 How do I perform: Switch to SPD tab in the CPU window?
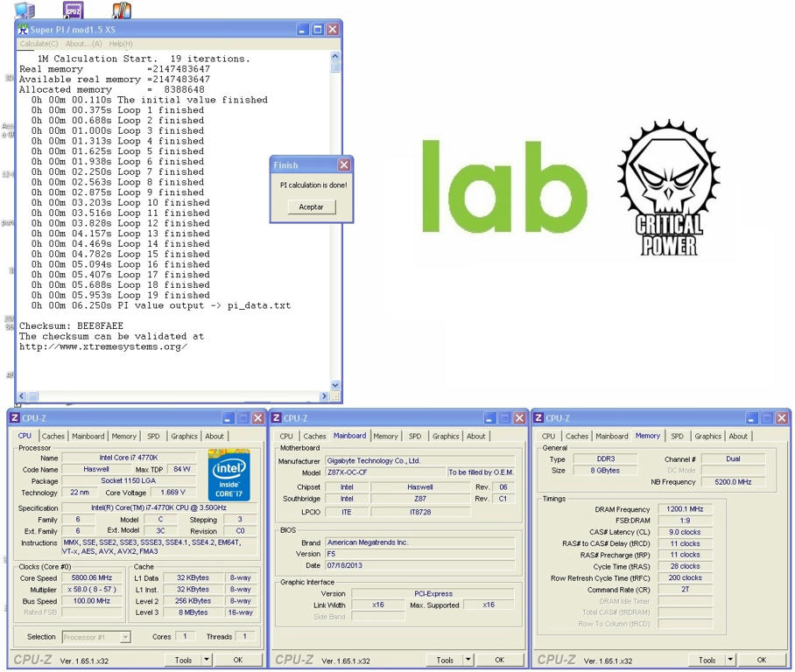coord(153,436)
